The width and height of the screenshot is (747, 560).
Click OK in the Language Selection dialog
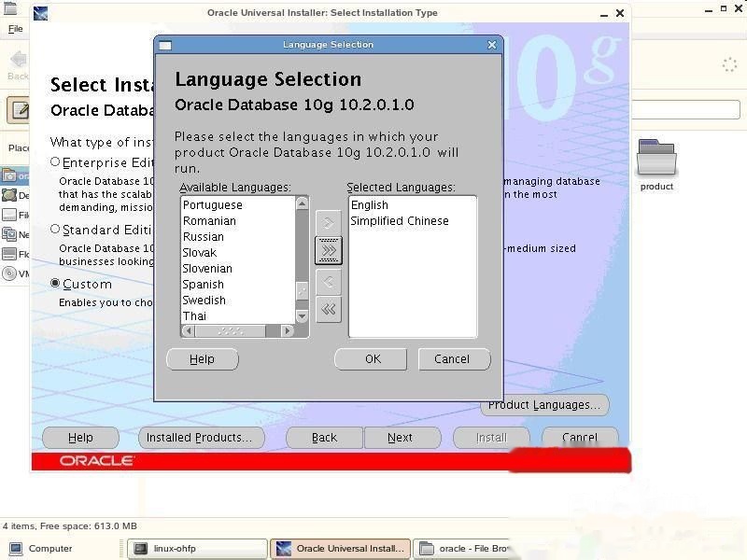pyautogui.click(x=371, y=359)
